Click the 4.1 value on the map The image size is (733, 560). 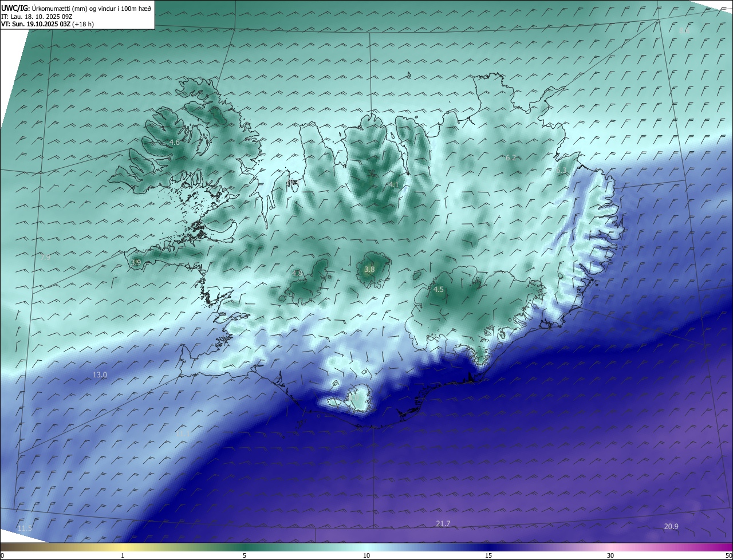(x=393, y=185)
